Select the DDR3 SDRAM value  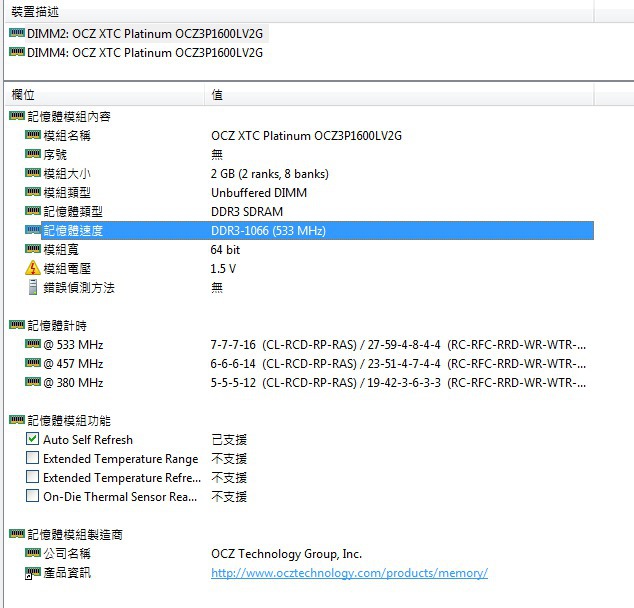[x=247, y=212]
